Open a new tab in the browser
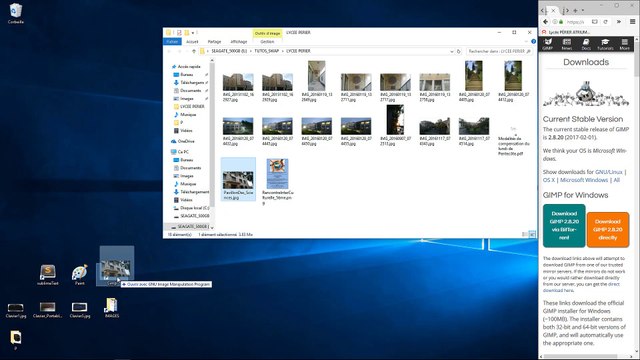Screen dimensions: 640x360 [x=575, y=11]
